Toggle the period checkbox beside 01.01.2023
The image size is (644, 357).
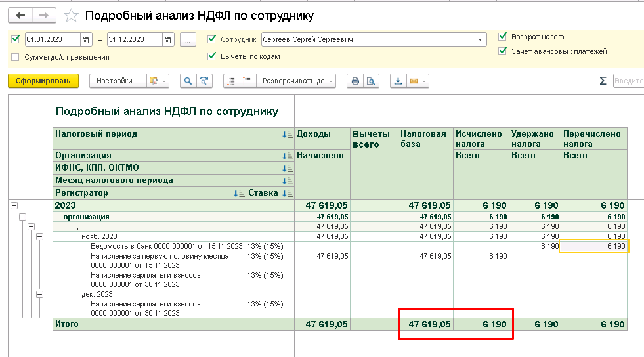point(16,39)
